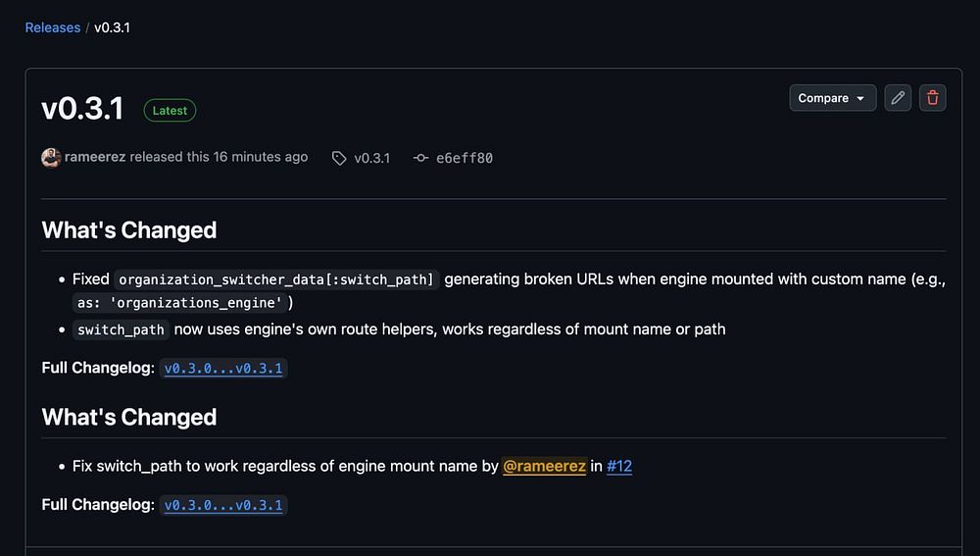Click the second What's Changed heading
The image size is (980, 556).
point(129,417)
